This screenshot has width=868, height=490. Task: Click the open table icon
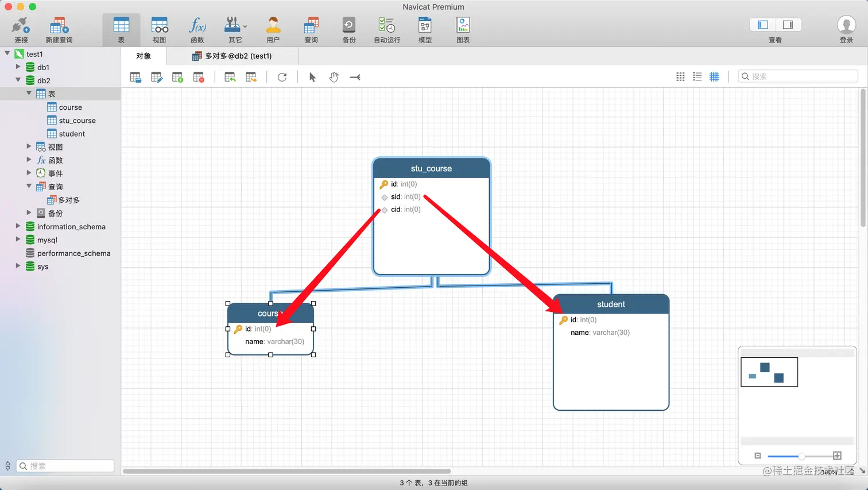135,77
